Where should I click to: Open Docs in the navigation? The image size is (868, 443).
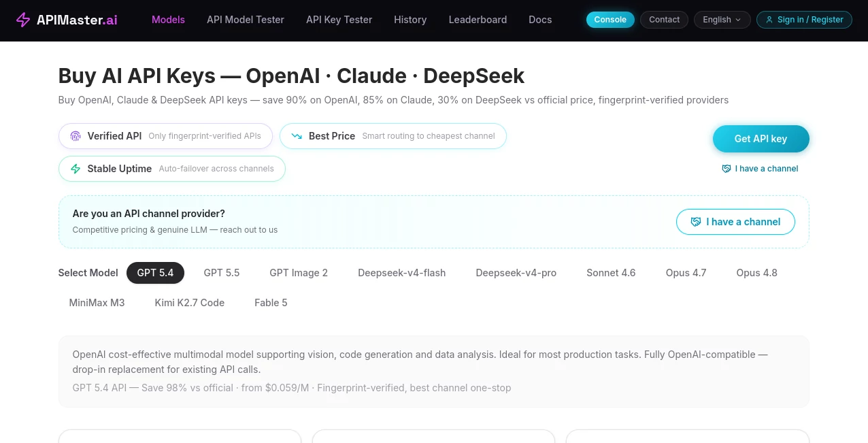(x=540, y=20)
